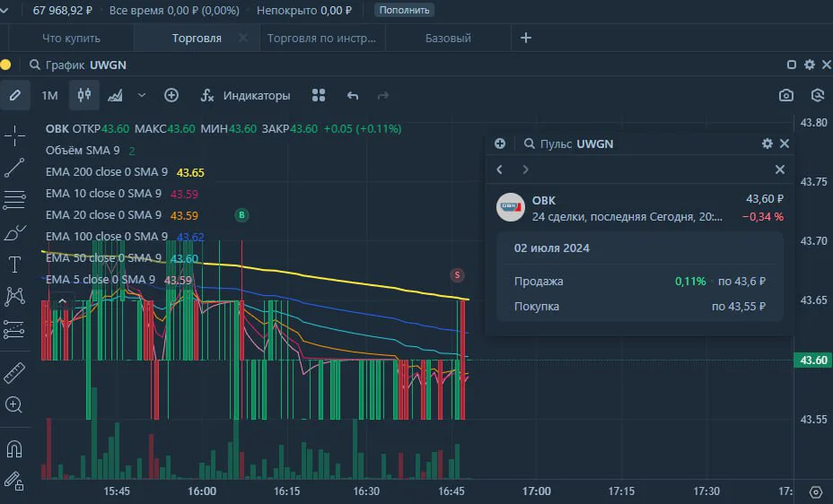Screen dimensions: 833x504
Task: Open the Индикаторы menu
Action: pyautogui.click(x=245, y=95)
